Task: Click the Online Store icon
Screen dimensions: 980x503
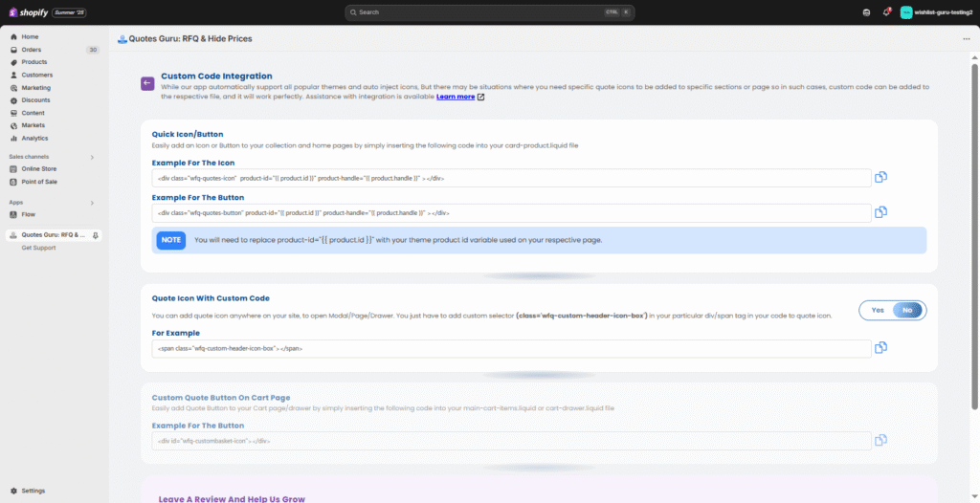Action: [x=13, y=169]
